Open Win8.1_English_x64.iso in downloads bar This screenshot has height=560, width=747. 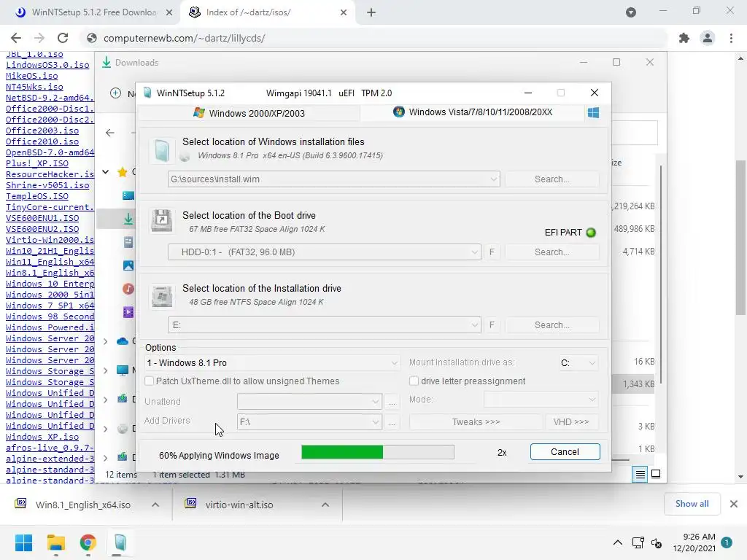[x=82, y=505]
